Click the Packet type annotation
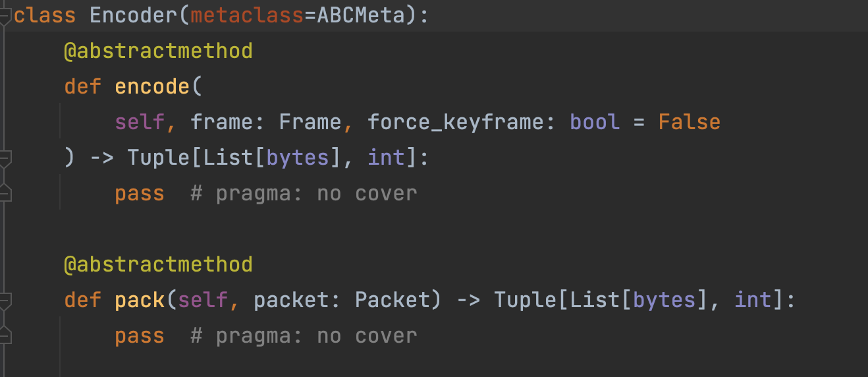This screenshot has width=868, height=377. click(392, 301)
